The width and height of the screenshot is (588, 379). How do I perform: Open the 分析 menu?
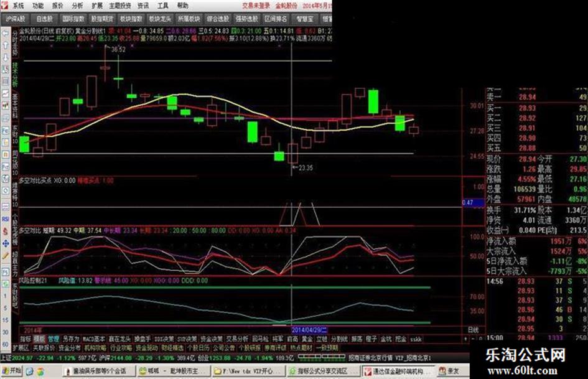[x=78, y=6]
